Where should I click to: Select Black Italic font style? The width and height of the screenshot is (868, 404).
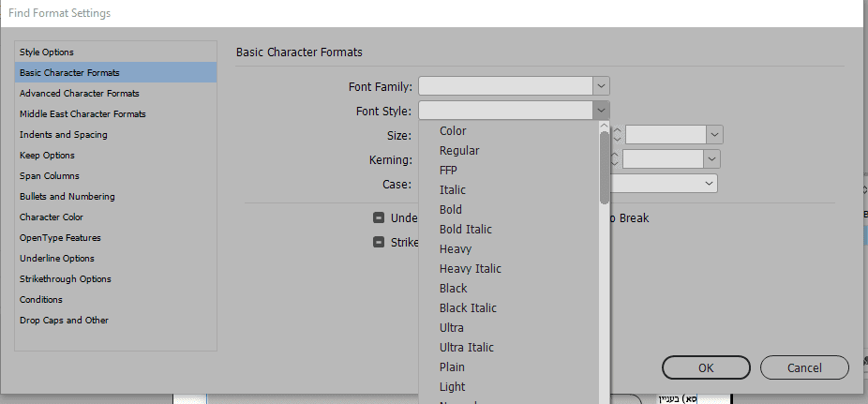click(x=469, y=307)
